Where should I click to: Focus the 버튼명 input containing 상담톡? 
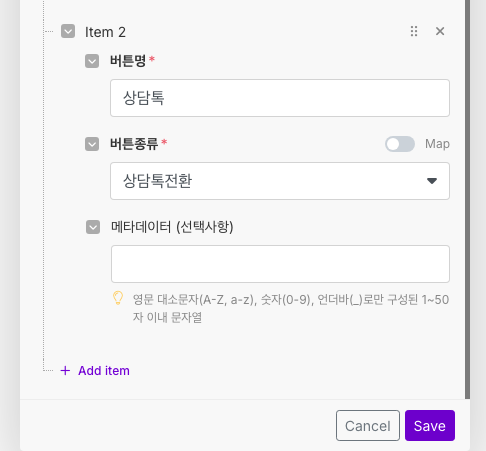tap(280, 98)
